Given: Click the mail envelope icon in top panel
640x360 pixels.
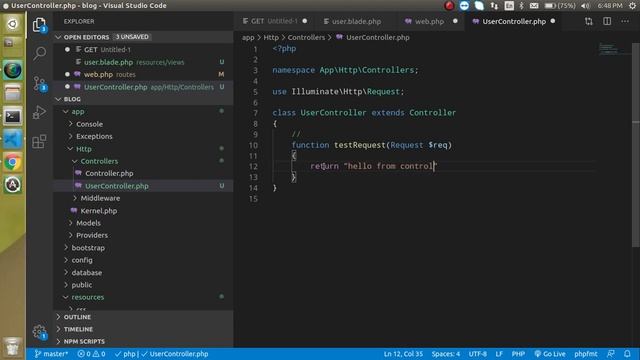Looking at the screenshot, I should point(534,5).
